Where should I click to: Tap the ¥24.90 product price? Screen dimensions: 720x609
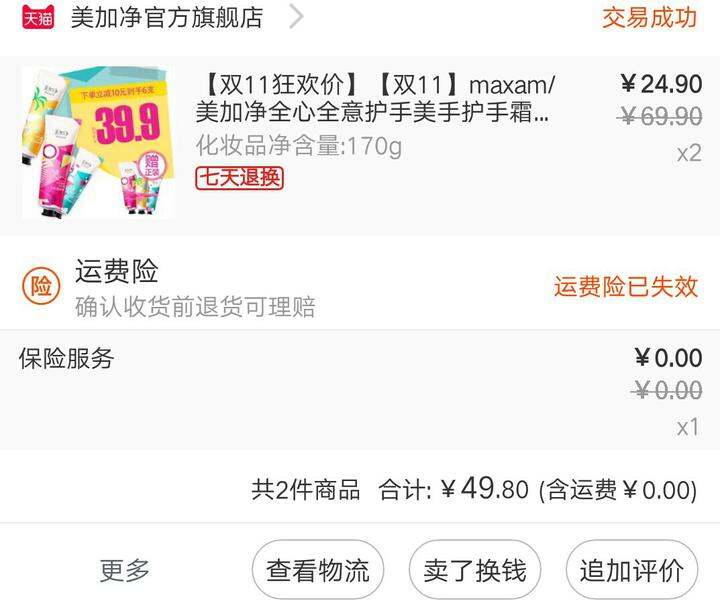pyautogui.click(x=661, y=85)
